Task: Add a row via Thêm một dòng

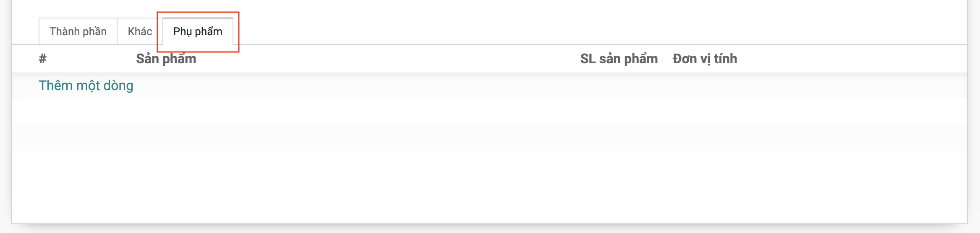Action: 86,85
